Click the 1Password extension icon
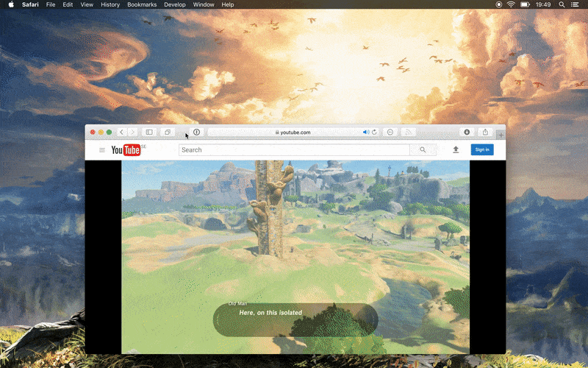 [x=196, y=132]
